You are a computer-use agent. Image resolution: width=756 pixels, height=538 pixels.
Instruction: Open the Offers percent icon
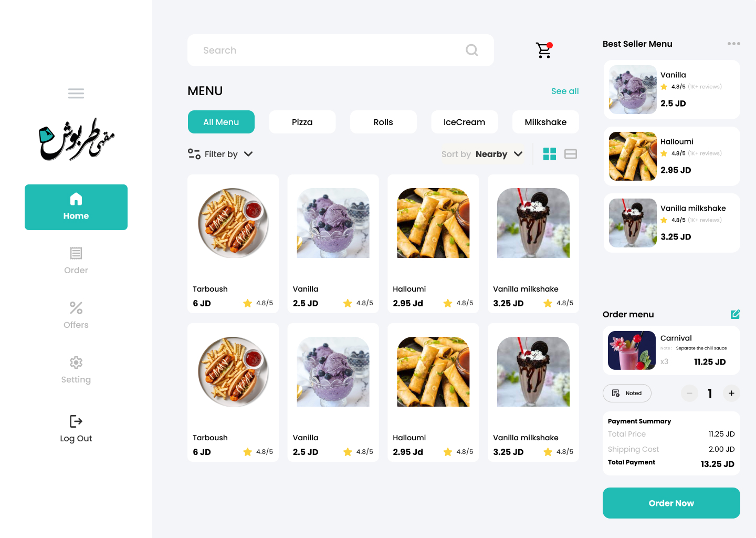pyautogui.click(x=76, y=307)
